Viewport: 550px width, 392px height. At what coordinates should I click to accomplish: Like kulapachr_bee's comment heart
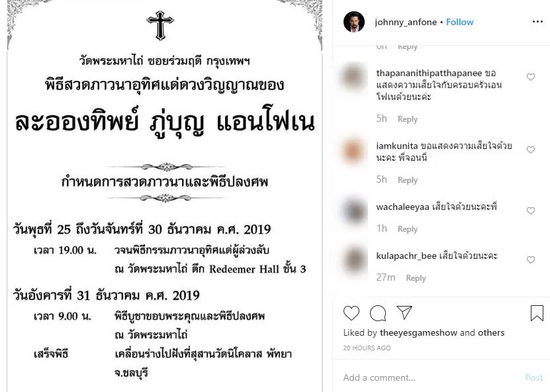pyautogui.click(x=531, y=260)
